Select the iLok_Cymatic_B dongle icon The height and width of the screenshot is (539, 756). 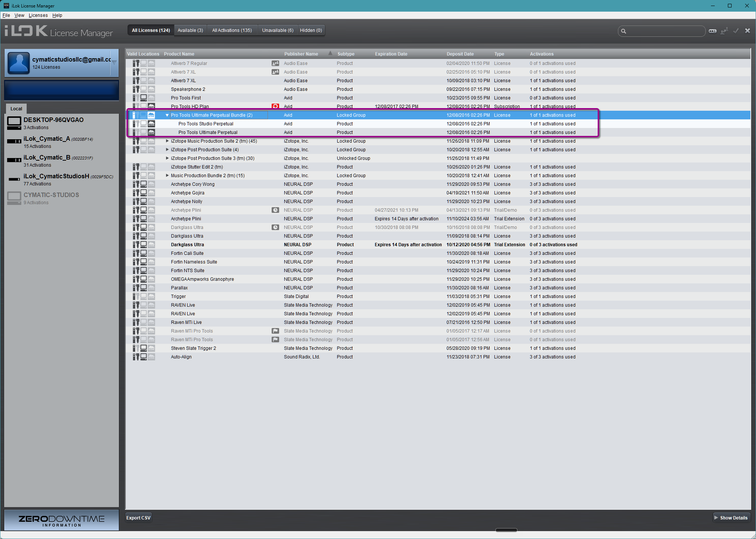pyautogui.click(x=14, y=160)
